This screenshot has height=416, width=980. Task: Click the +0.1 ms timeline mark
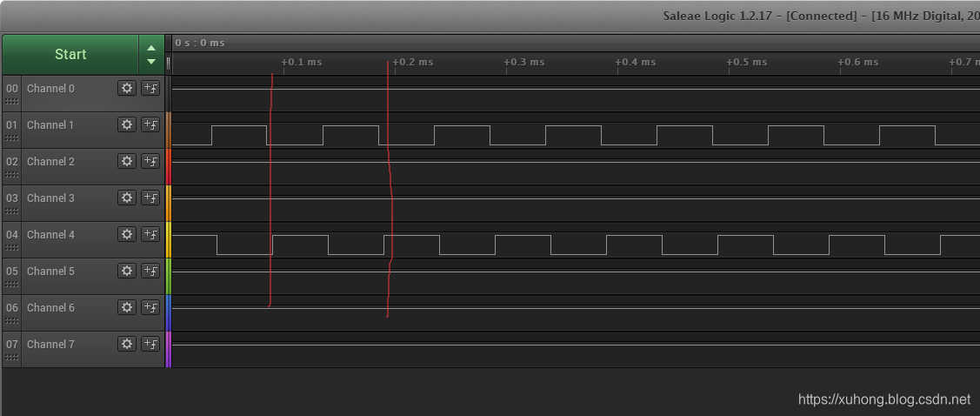[301, 62]
